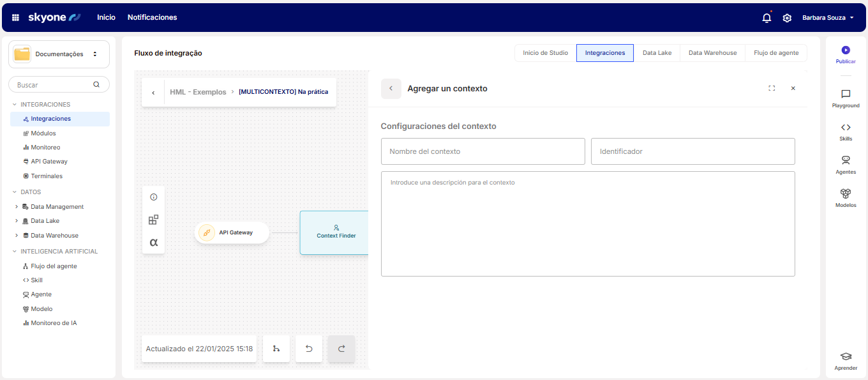Open Barbara Souza user menu
The height and width of the screenshot is (380, 868).
coord(828,18)
